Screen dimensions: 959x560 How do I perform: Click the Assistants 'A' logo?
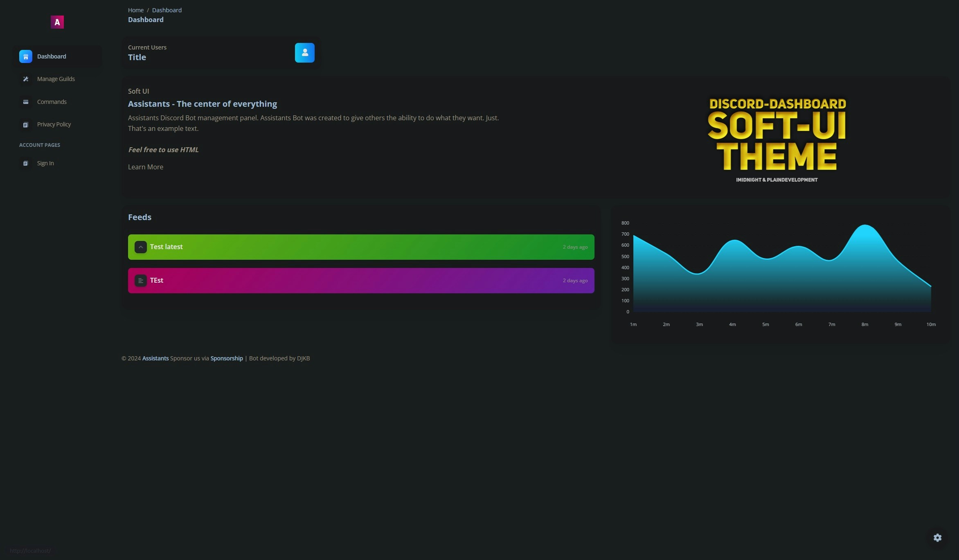click(x=57, y=22)
